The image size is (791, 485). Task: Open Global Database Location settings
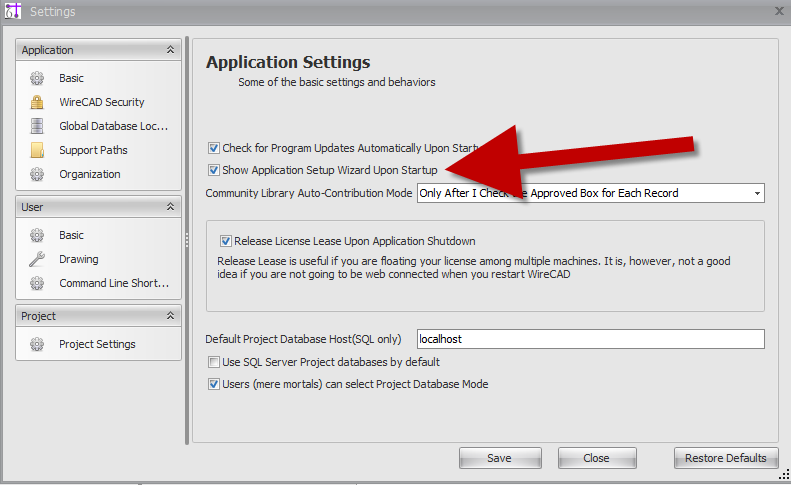(x=114, y=126)
